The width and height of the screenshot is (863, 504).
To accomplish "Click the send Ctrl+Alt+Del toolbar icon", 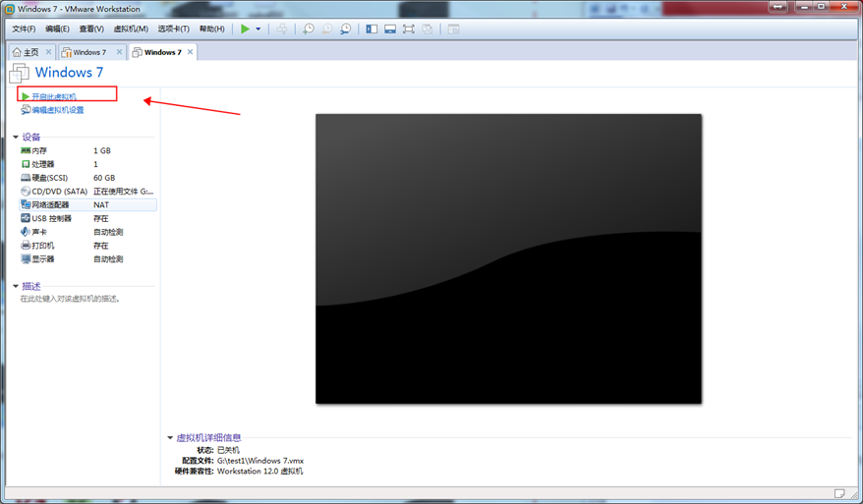I will pos(282,29).
